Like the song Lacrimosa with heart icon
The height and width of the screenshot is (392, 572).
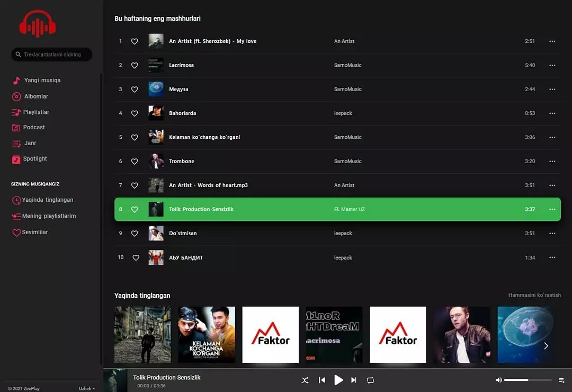pos(135,65)
